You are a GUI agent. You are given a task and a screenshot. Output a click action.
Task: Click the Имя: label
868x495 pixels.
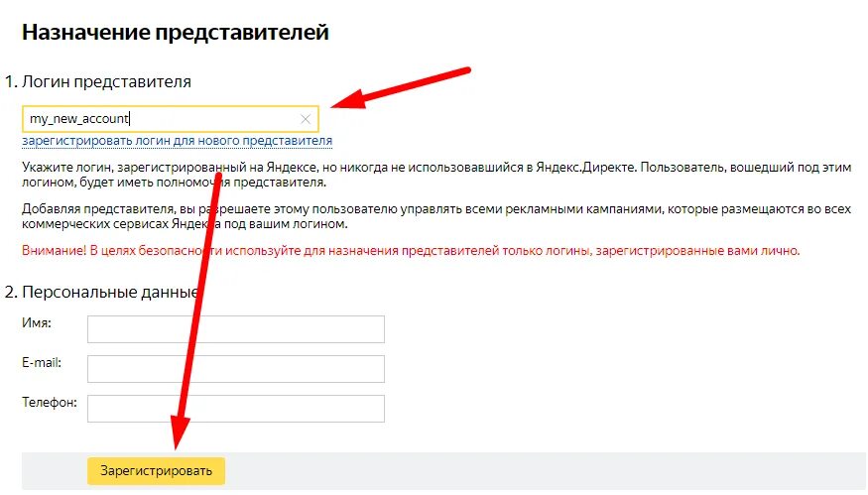coord(37,322)
